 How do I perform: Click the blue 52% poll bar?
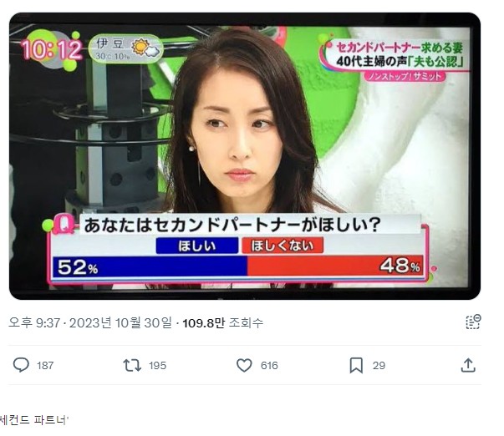click(150, 266)
